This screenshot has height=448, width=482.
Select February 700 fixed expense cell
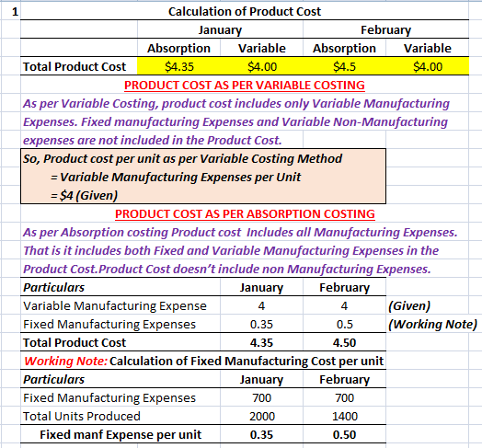pyautogui.click(x=344, y=398)
